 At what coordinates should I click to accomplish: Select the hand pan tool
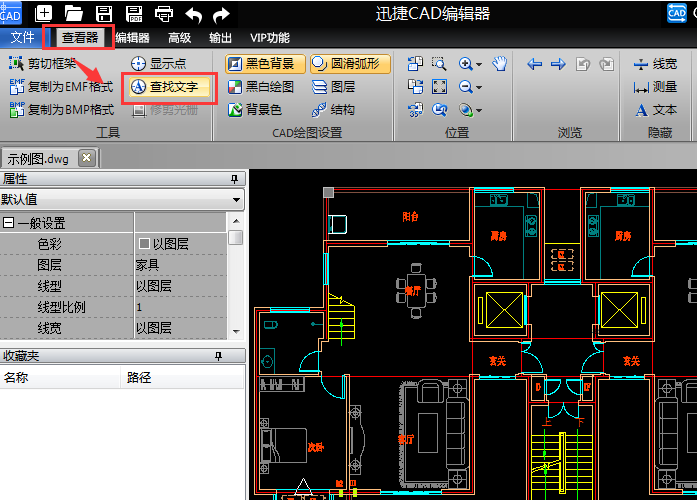click(x=501, y=64)
